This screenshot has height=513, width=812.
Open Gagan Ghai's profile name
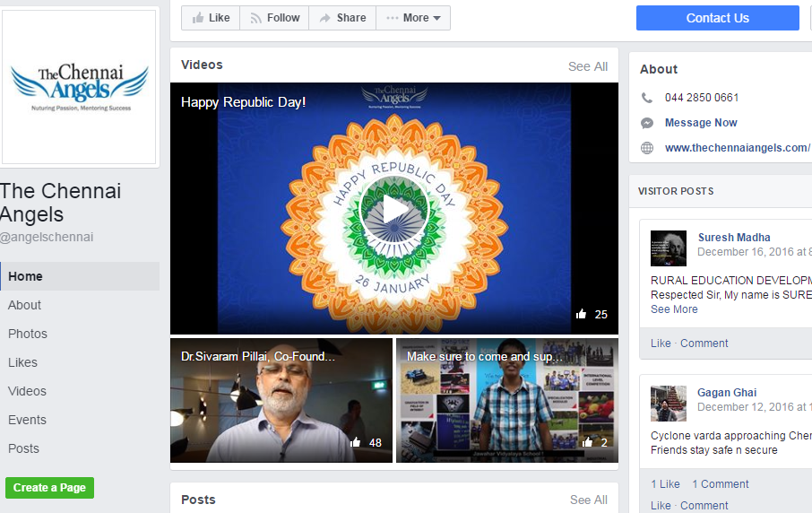point(727,393)
